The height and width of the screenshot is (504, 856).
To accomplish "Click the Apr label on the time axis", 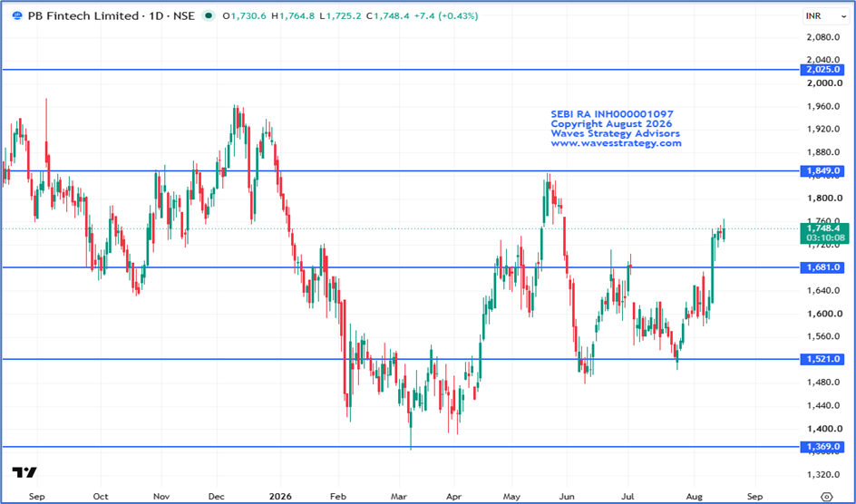I will pyautogui.click(x=453, y=497).
